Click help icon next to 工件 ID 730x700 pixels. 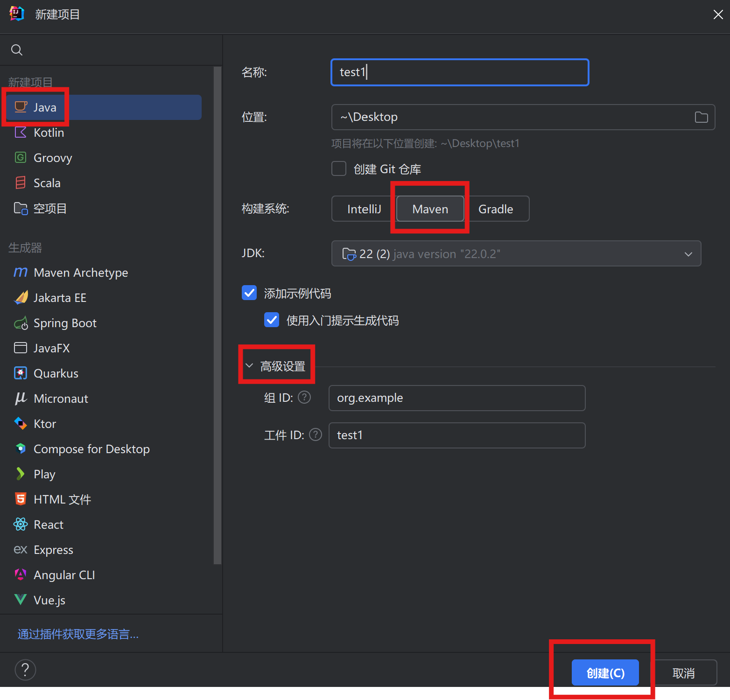[316, 434]
